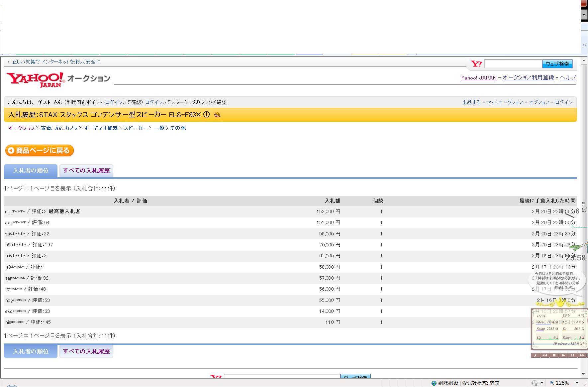Click the 入札額 column header
588x387 pixels.
click(333, 201)
